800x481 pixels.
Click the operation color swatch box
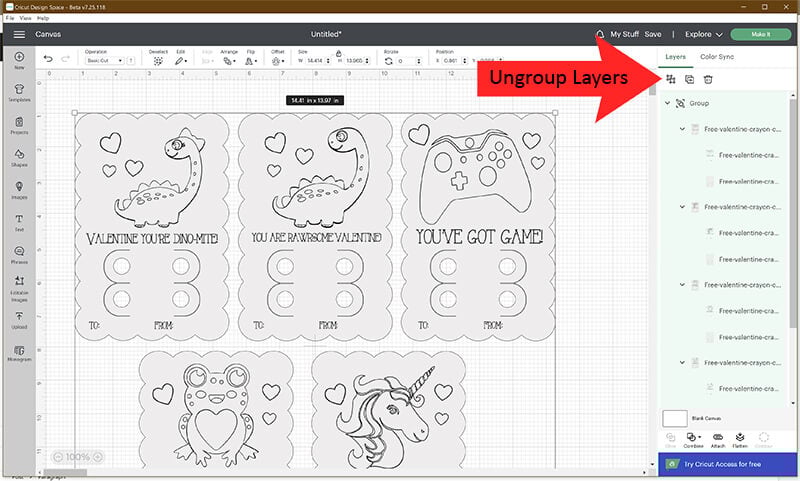[131, 61]
